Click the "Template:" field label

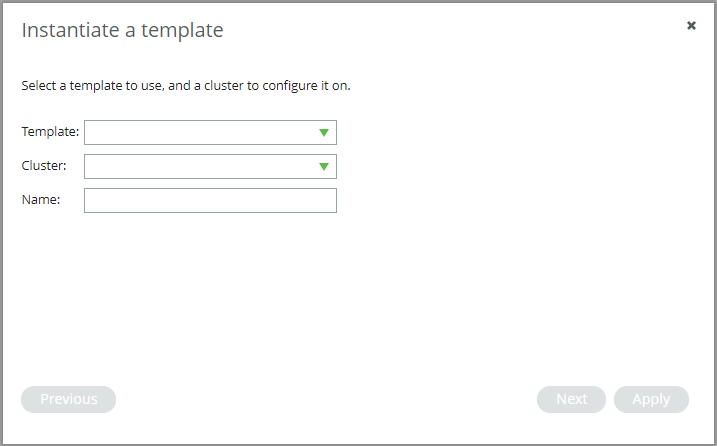pyautogui.click(x=50, y=132)
